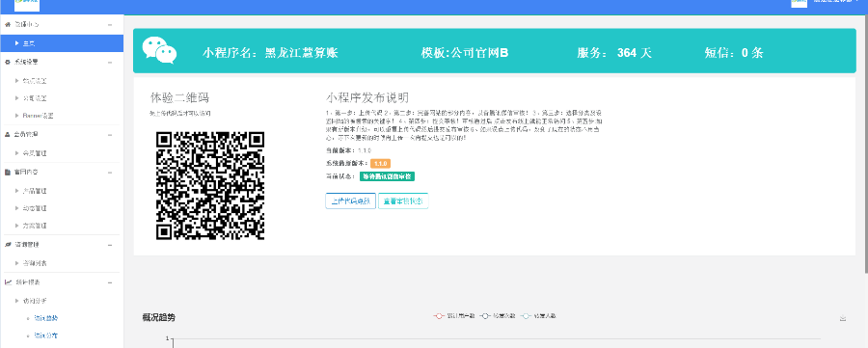Click the WeChat logo in the teal banner

point(159,50)
